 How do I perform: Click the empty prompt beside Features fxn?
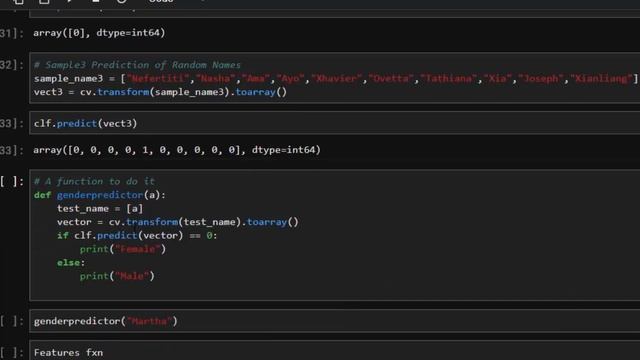[x=11, y=353]
